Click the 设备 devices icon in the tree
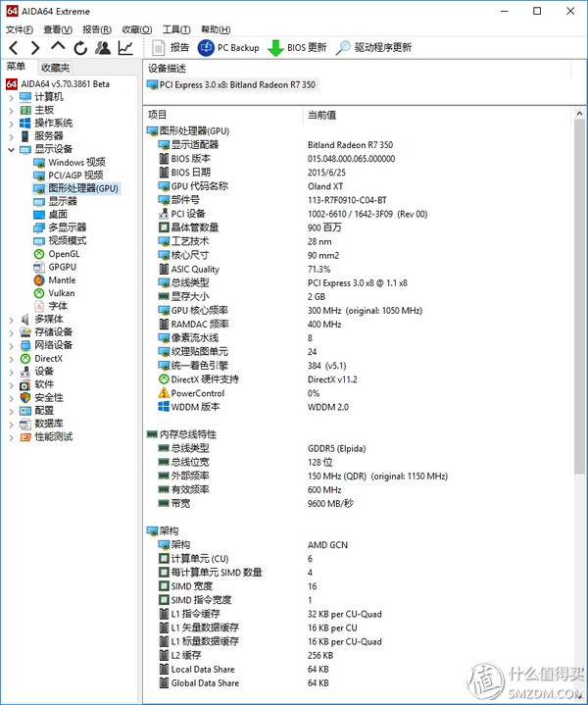Screen dimensions: 588x705 (x=25, y=372)
